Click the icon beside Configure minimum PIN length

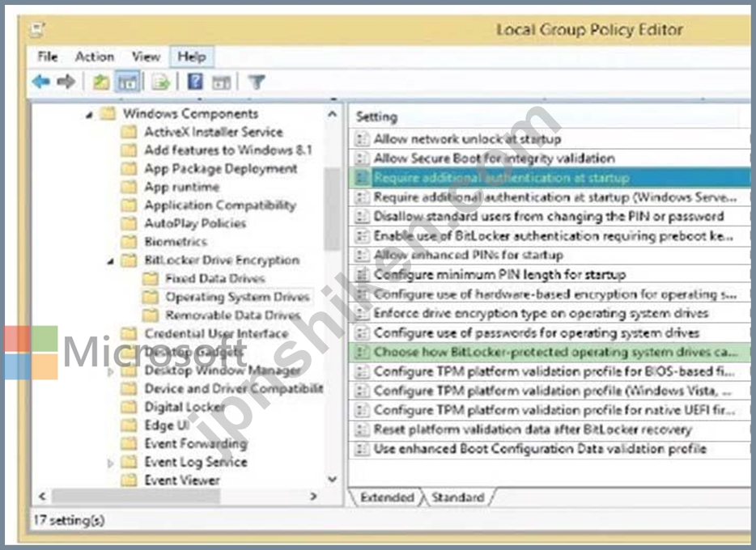tap(361, 274)
